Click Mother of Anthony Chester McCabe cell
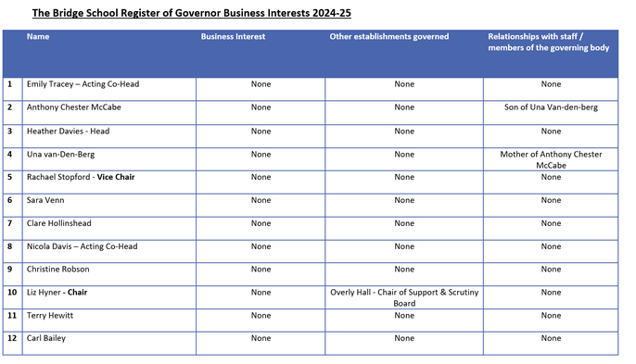The image size is (636, 364). [551, 159]
